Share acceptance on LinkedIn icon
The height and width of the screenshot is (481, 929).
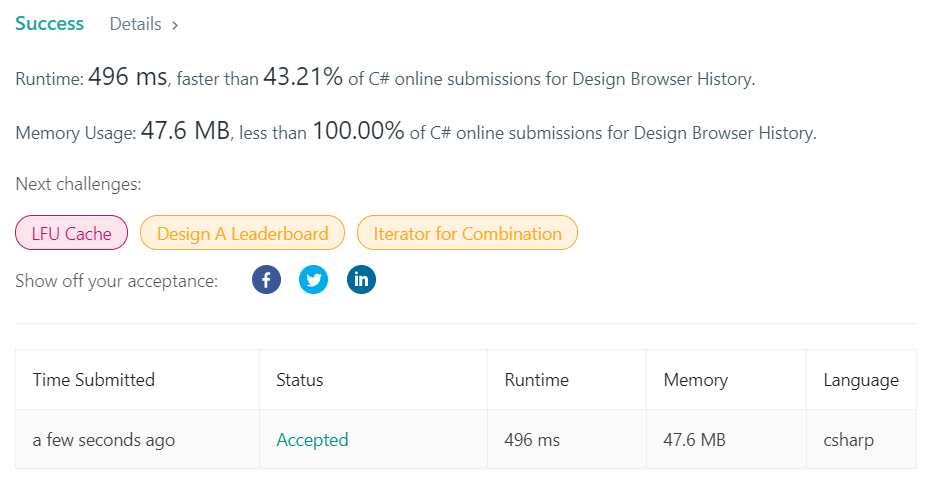[x=361, y=280]
